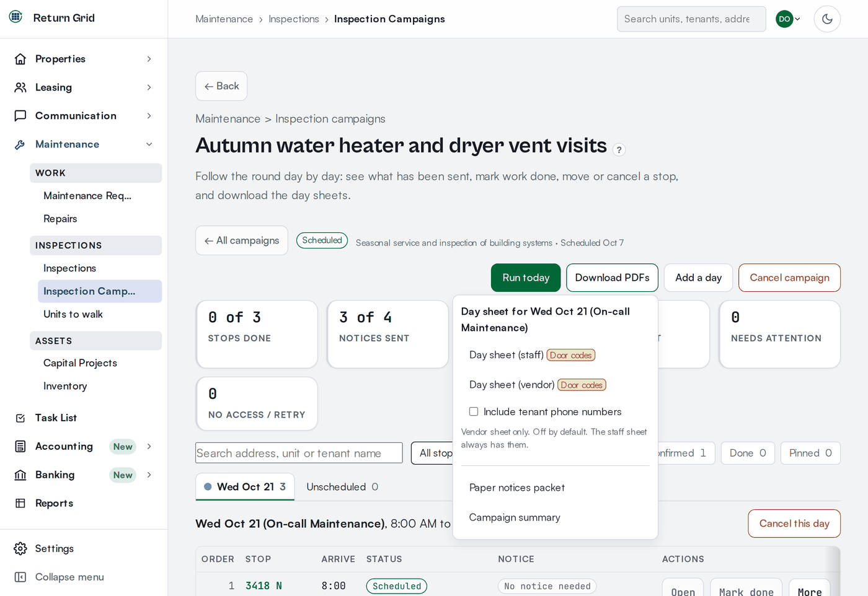The height and width of the screenshot is (596, 868).
Task: Enable Include tenant phone numbers checkbox
Action: [474, 412]
